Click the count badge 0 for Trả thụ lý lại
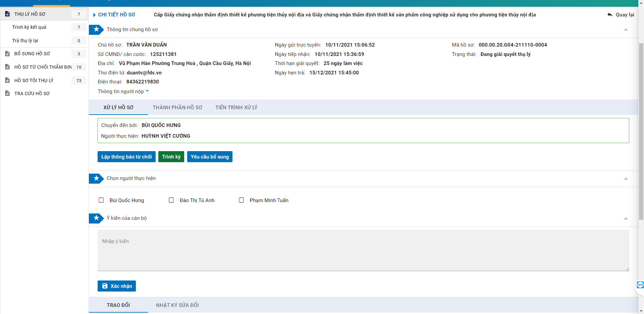644x314 pixels. point(79,41)
